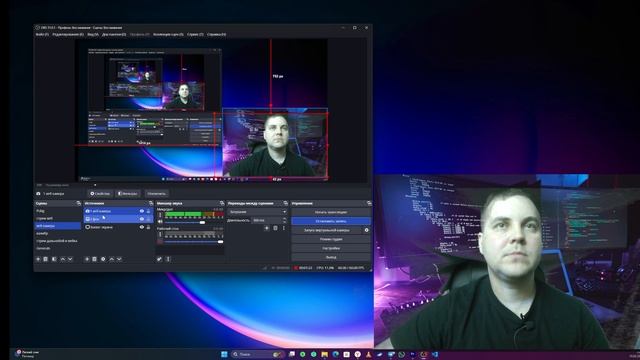Open advanced audio properties in mixer toolbar

pyautogui.click(x=159, y=259)
